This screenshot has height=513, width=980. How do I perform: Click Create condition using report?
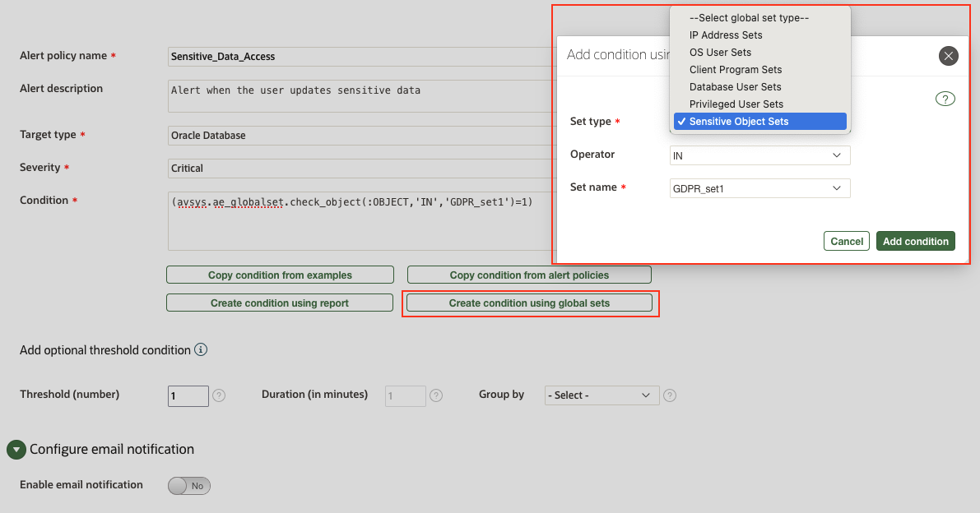tap(280, 303)
